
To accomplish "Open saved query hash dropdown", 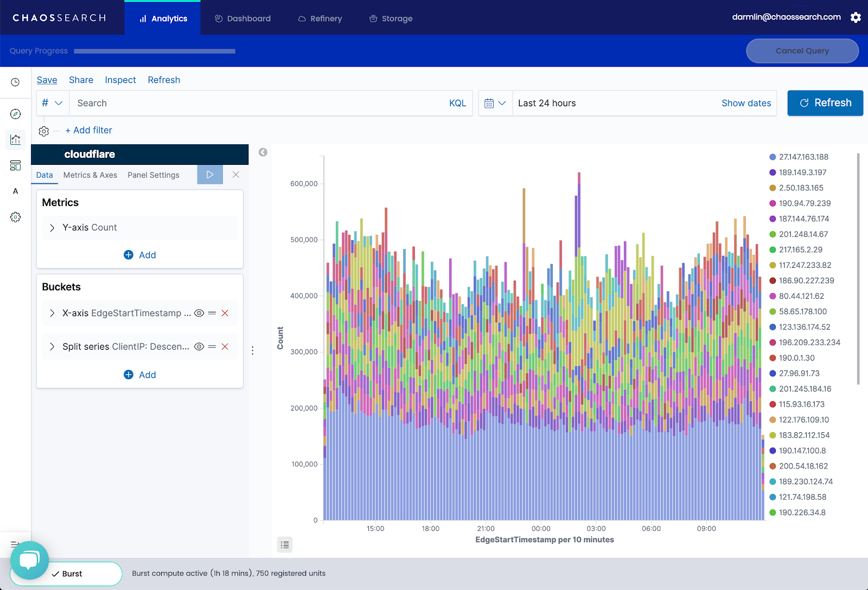I will click(x=53, y=103).
